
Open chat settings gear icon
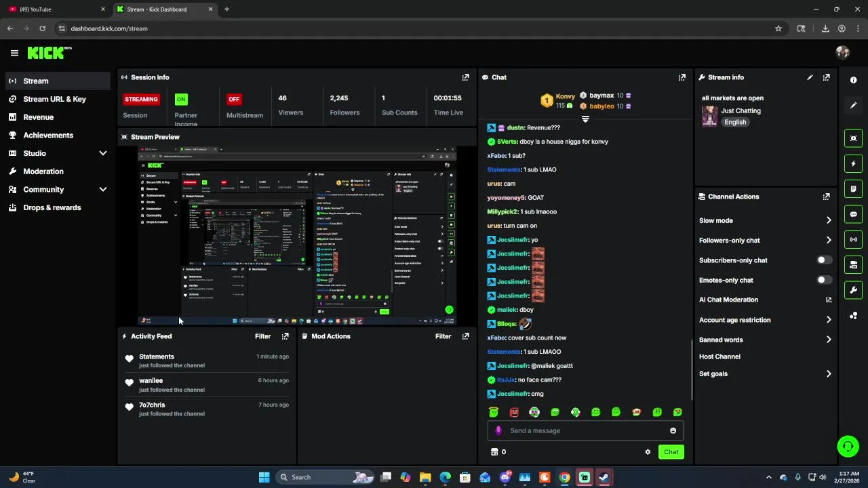(x=648, y=452)
